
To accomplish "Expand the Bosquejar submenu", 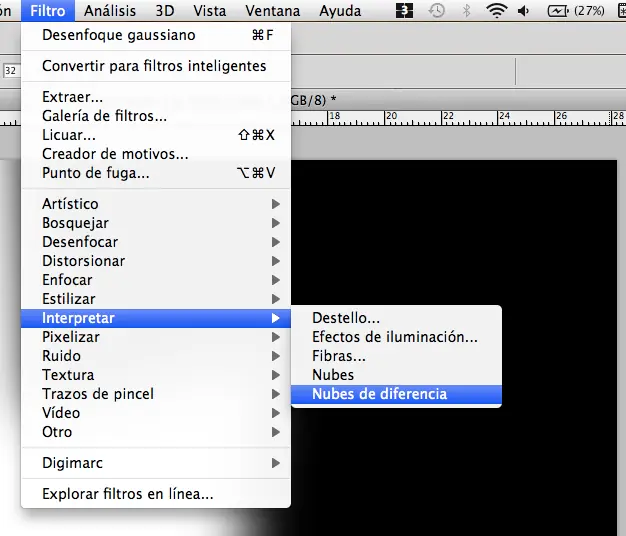I will [x=156, y=223].
